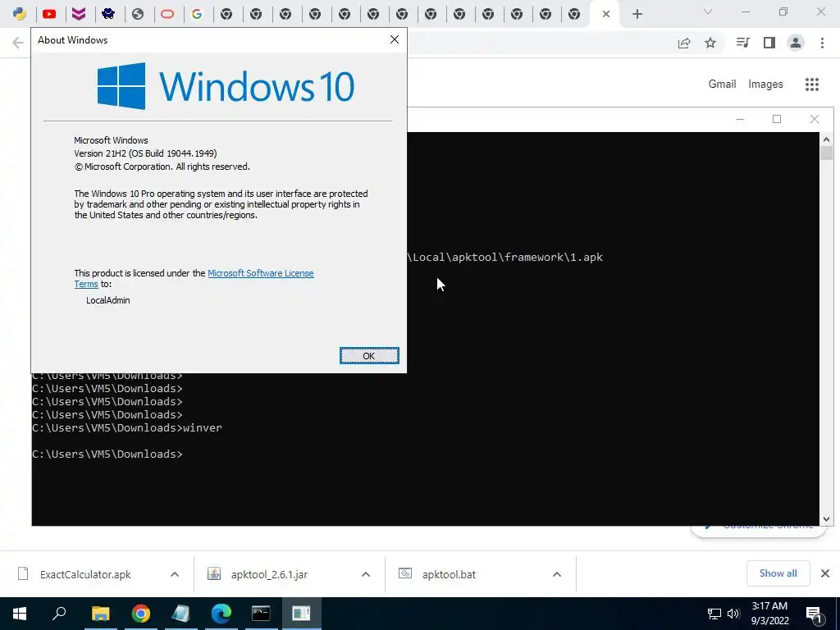The width and height of the screenshot is (840, 630).
Task: Open the volume tray icon
Action: coord(733,614)
